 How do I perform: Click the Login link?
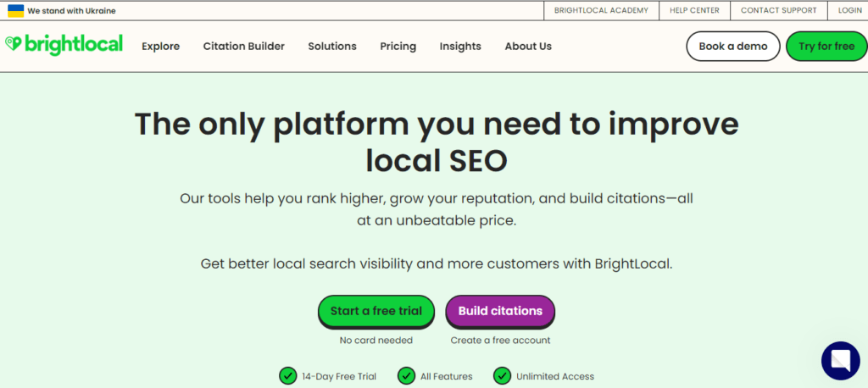click(849, 10)
